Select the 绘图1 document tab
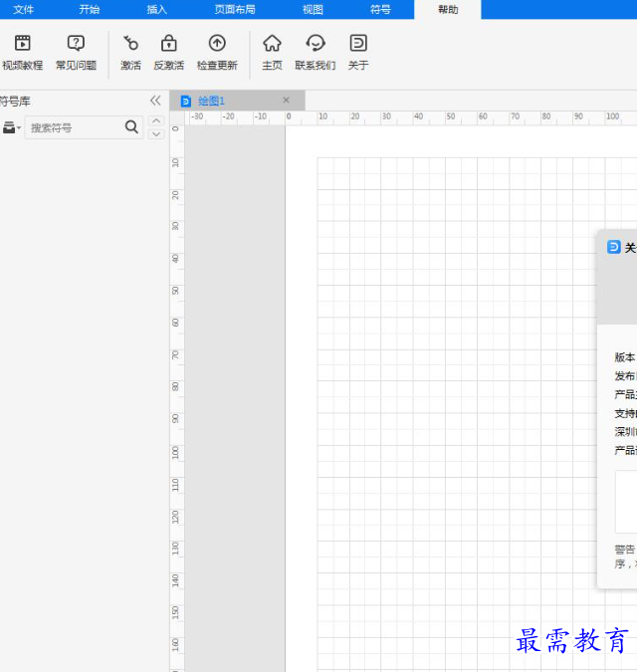This screenshot has width=637, height=672. click(x=238, y=101)
